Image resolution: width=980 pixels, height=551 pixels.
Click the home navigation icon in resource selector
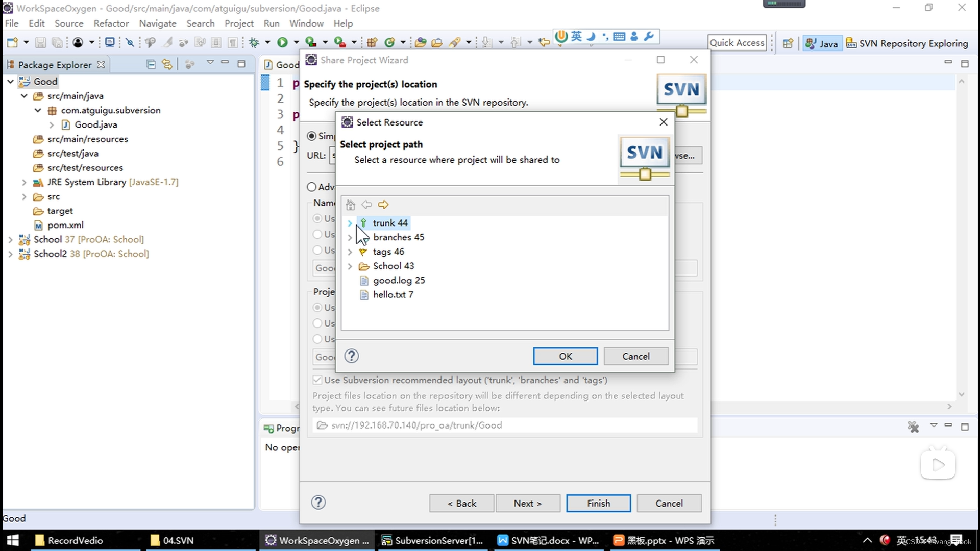(350, 205)
